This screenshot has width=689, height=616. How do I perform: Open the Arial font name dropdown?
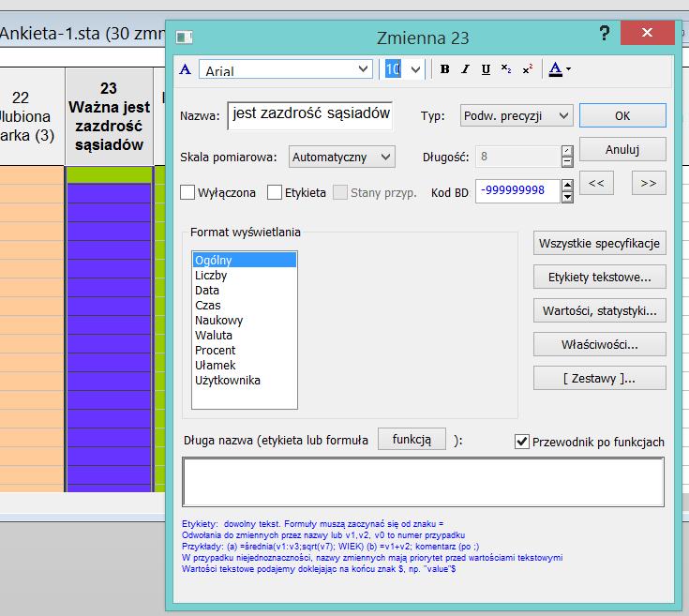pos(363,69)
